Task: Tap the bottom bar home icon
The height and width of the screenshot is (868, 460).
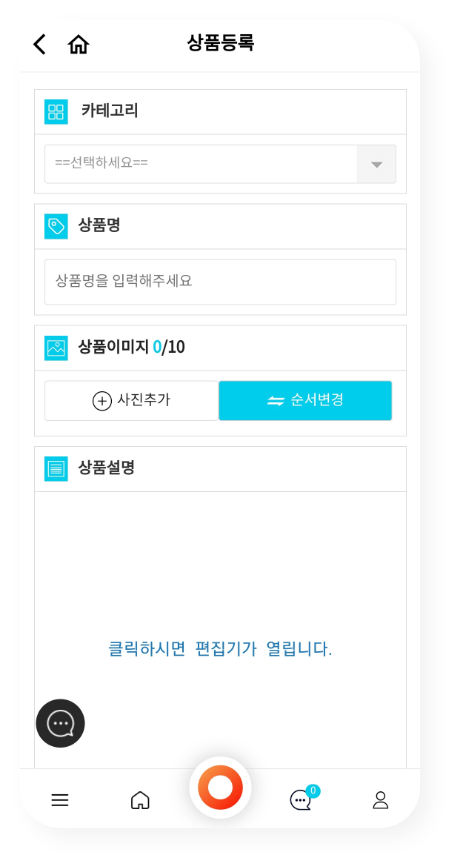Action: point(140,800)
